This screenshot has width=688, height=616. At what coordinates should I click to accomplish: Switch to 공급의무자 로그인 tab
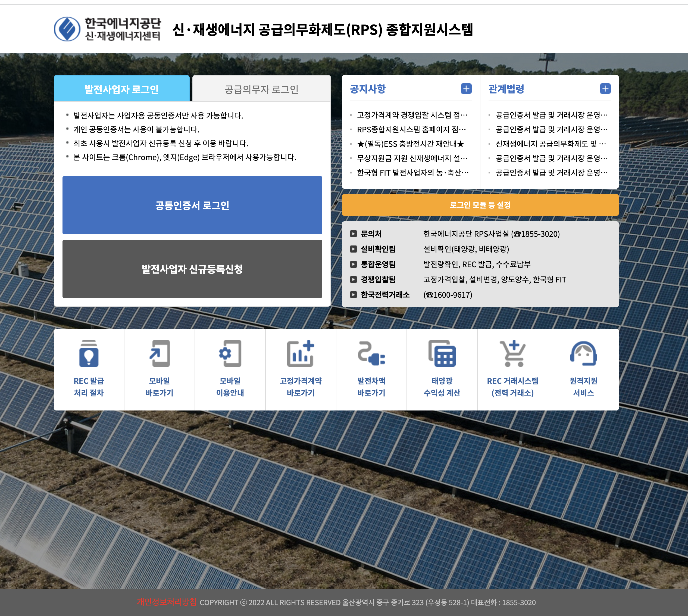(x=261, y=89)
